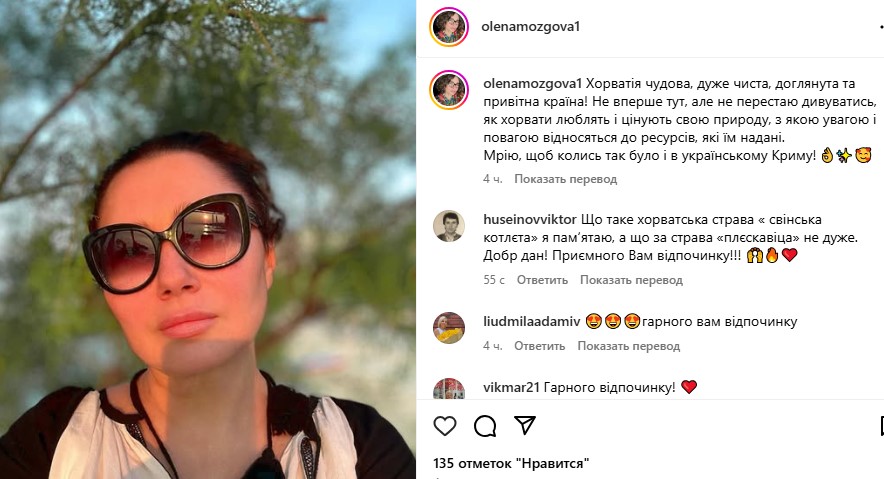The width and height of the screenshot is (884, 479).
Task: Show translation of huseinovviktor's comment
Action: (631, 280)
